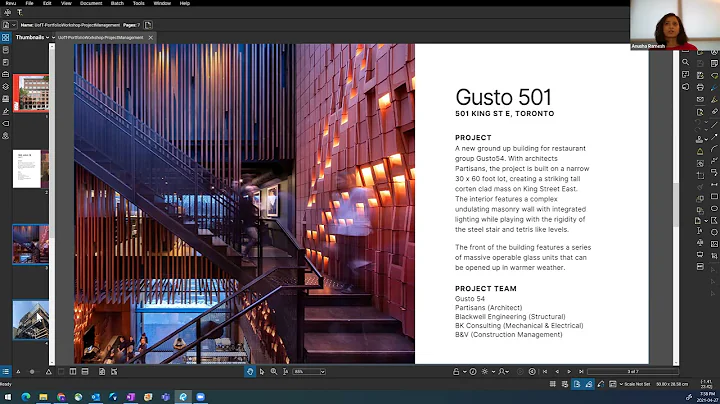Close the UofT-PortfolioWorkshop document tab

click(x=151, y=38)
